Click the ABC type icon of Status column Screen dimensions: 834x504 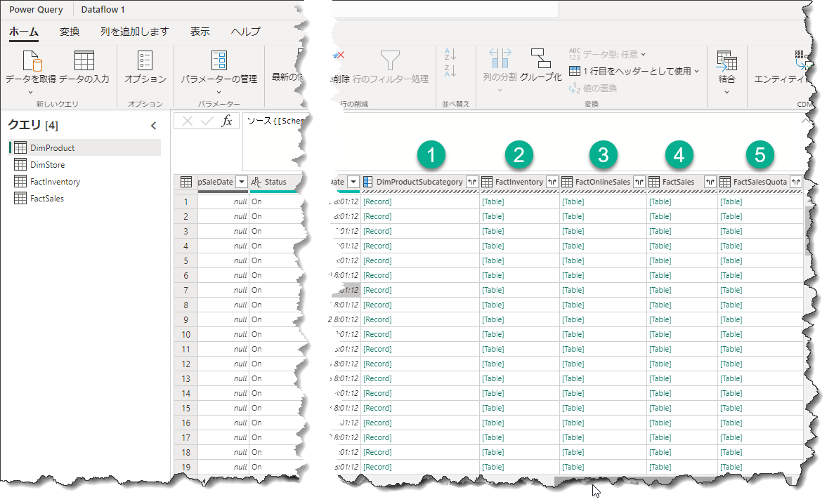(x=256, y=182)
